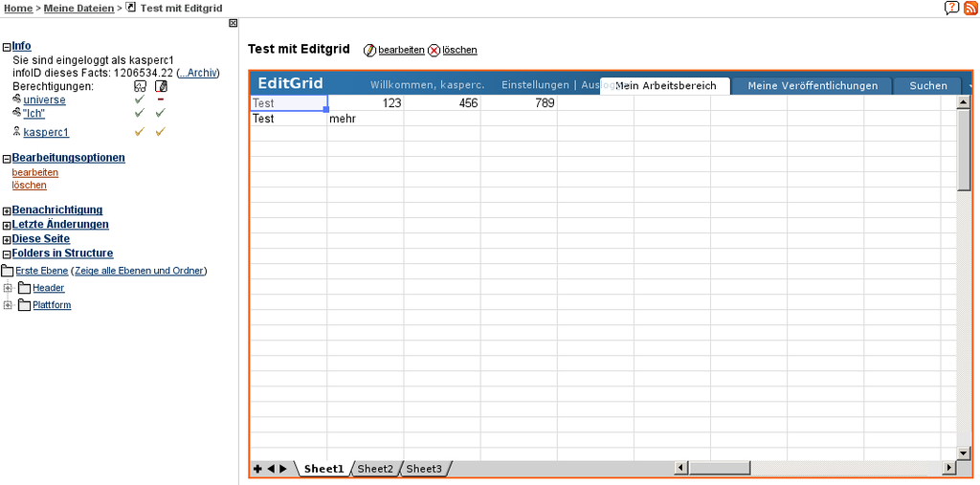Click the previous sheet arrow icon
This screenshot has width=980, height=485.
[x=271, y=468]
